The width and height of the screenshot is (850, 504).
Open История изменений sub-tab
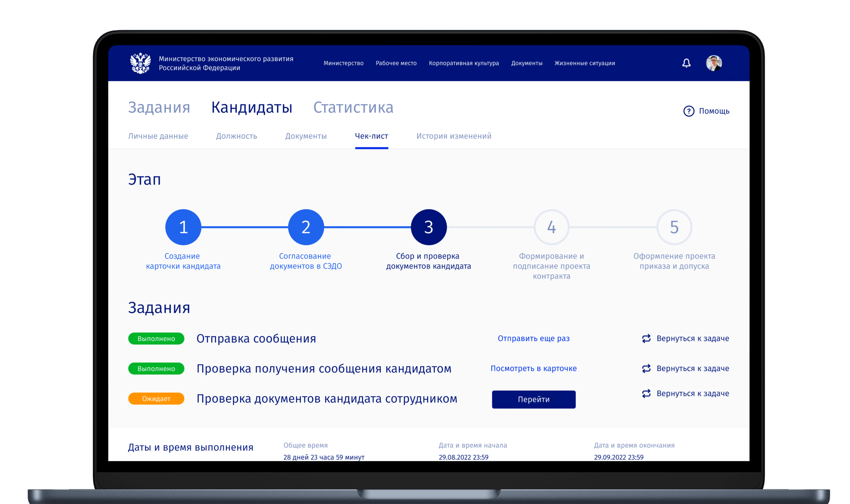pyautogui.click(x=454, y=136)
